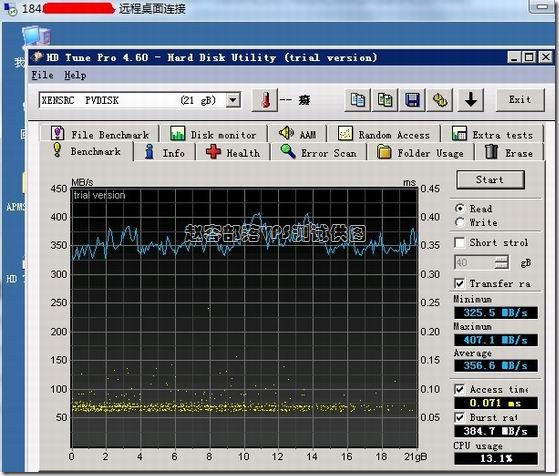Click the Folder Usage folder icon
The image size is (559, 476).
point(384,152)
